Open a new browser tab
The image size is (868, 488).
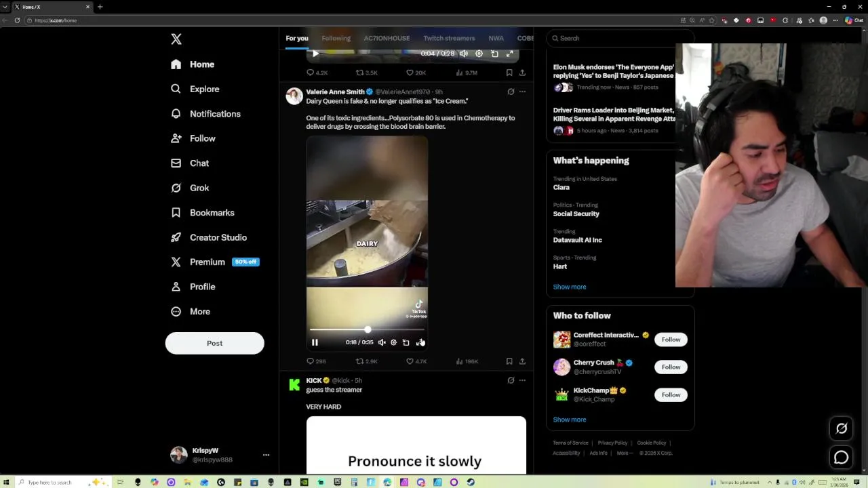pyautogui.click(x=100, y=7)
